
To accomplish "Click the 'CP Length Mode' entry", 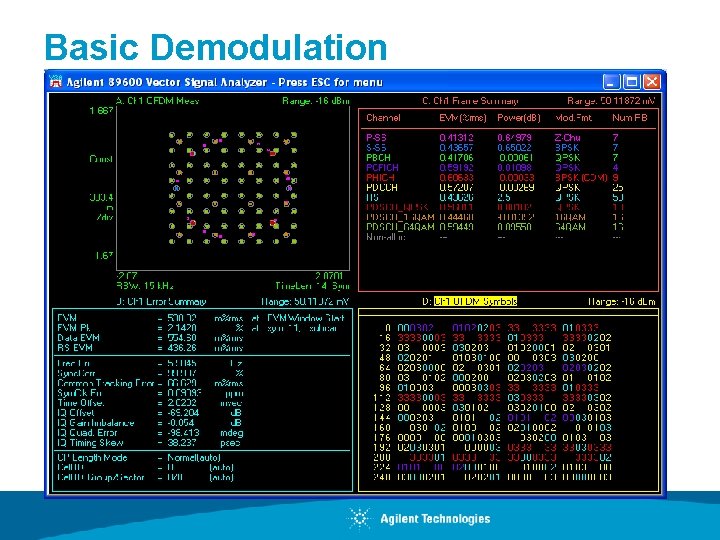I will [92, 458].
